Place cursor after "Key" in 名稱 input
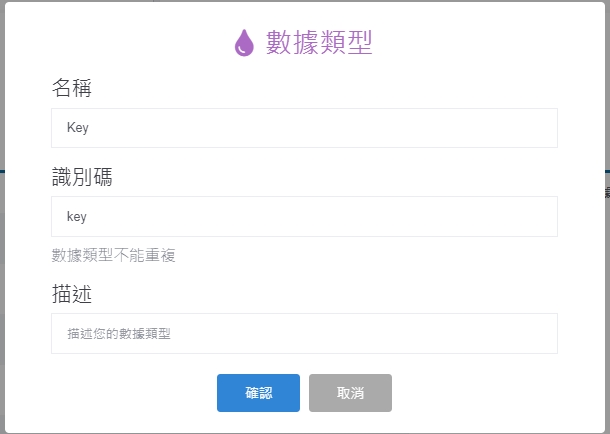 coord(91,128)
